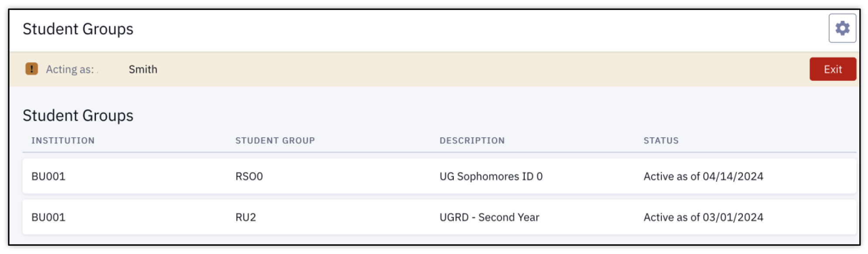
Task: Select the RU2 student group row
Action: coord(439,217)
